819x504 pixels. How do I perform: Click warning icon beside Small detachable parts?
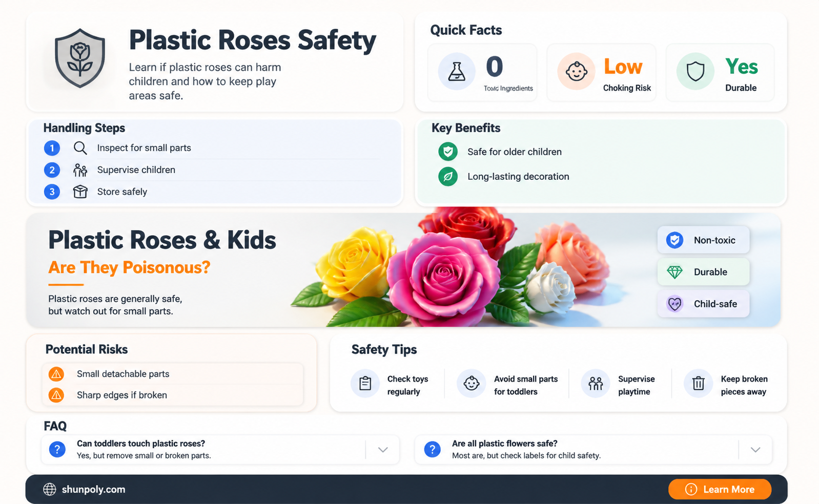point(56,374)
